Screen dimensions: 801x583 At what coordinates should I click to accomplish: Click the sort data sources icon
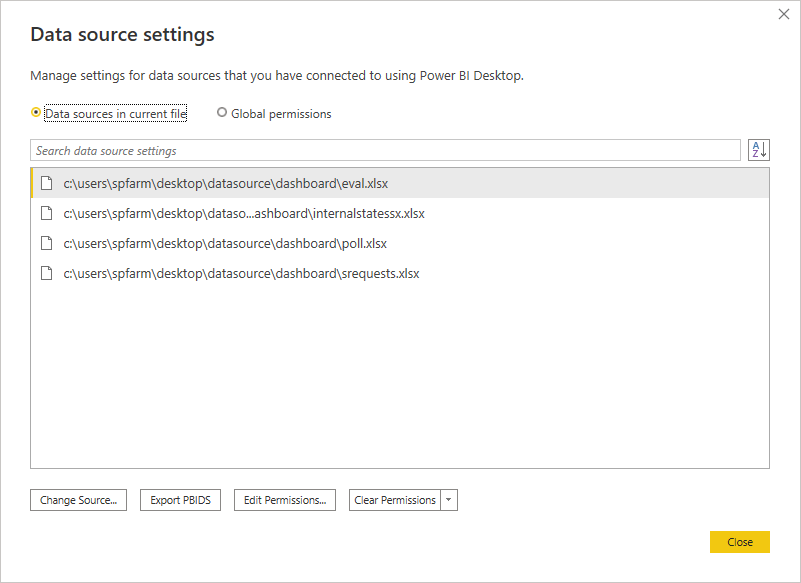coord(759,149)
